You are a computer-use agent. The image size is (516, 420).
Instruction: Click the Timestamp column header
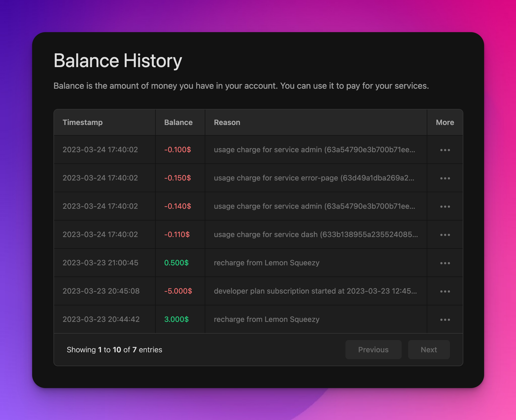coord(83,122)
